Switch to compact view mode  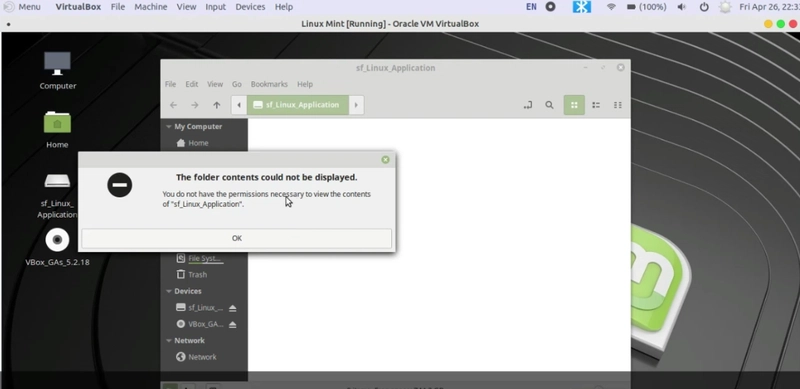pyautogui.click(x=617, y=105)
